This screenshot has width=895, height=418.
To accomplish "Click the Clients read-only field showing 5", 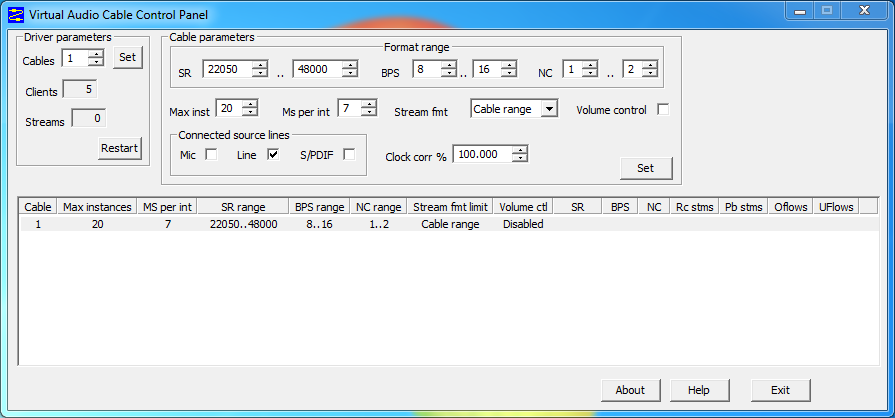I will pos(79,90).
